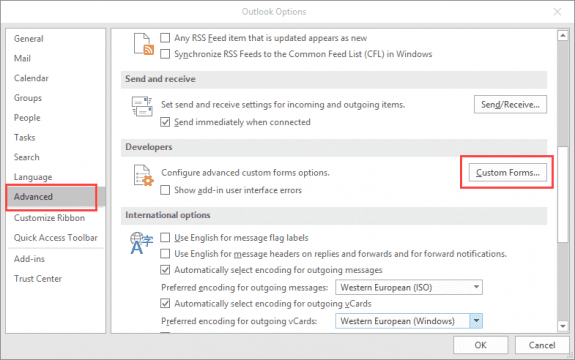
Task: Click the Developers custom forms gear icon
Action: click(x=143, y=175)
